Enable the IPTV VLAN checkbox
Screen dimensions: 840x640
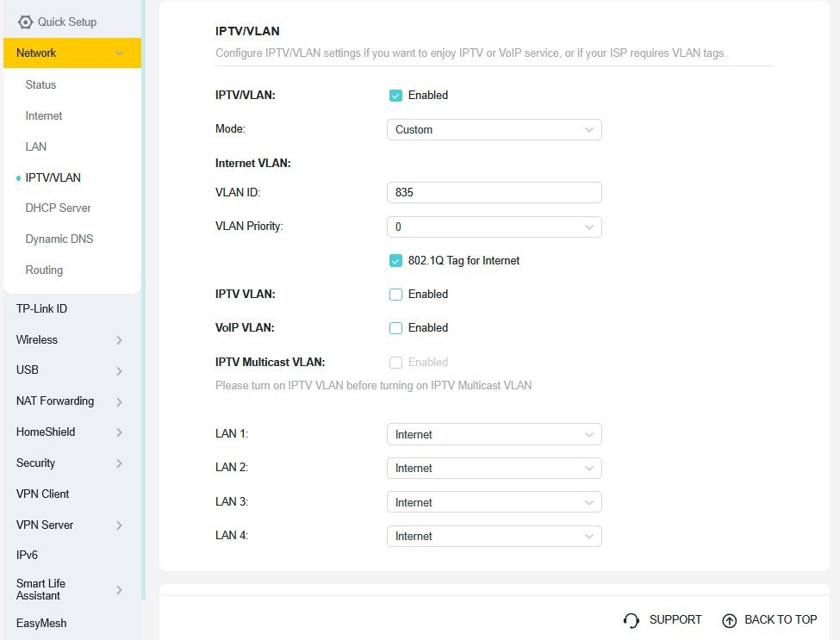pos(396,295)
